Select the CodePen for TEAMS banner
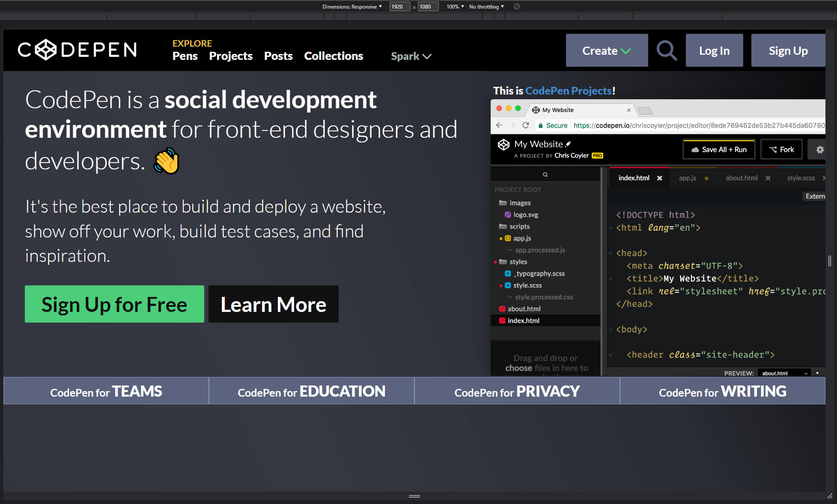Screen dimensions: 837x504 click(106, 391)
